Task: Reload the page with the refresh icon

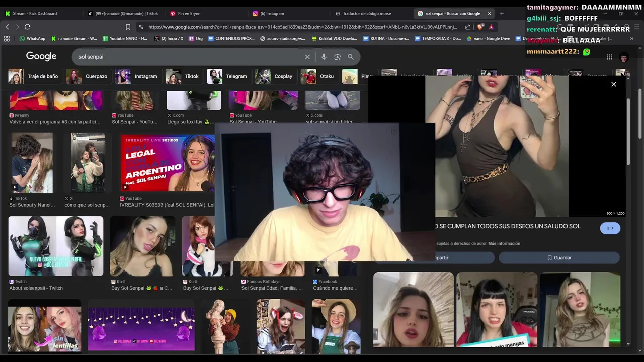Action: [27, 27]
